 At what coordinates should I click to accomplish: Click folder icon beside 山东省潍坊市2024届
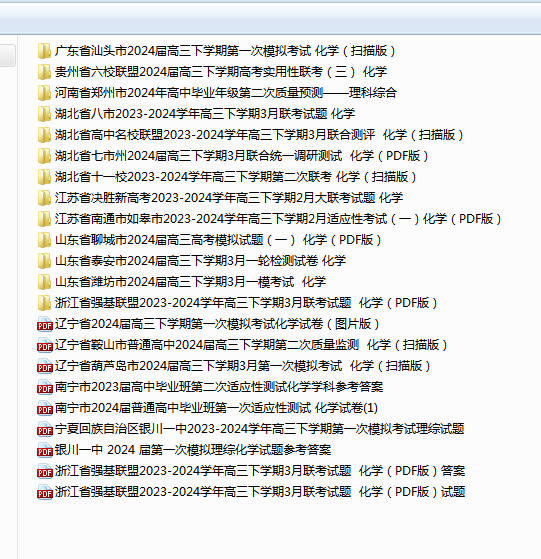tap(44, 282)
